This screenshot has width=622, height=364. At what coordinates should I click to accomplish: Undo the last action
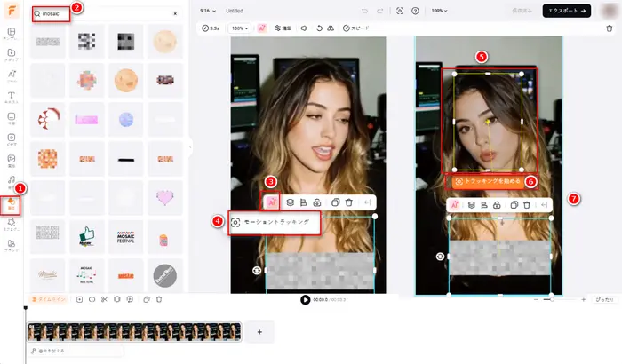pos(364,11)
